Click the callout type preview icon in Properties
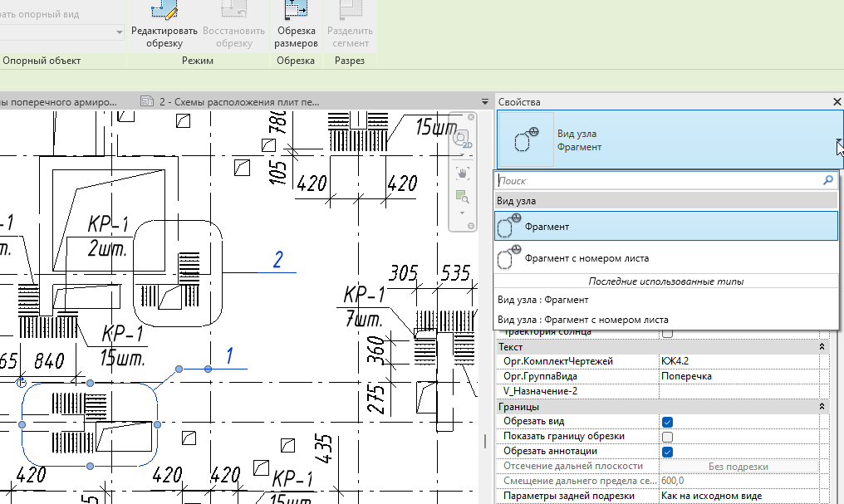844x504 pixels. tap(527, 141)
